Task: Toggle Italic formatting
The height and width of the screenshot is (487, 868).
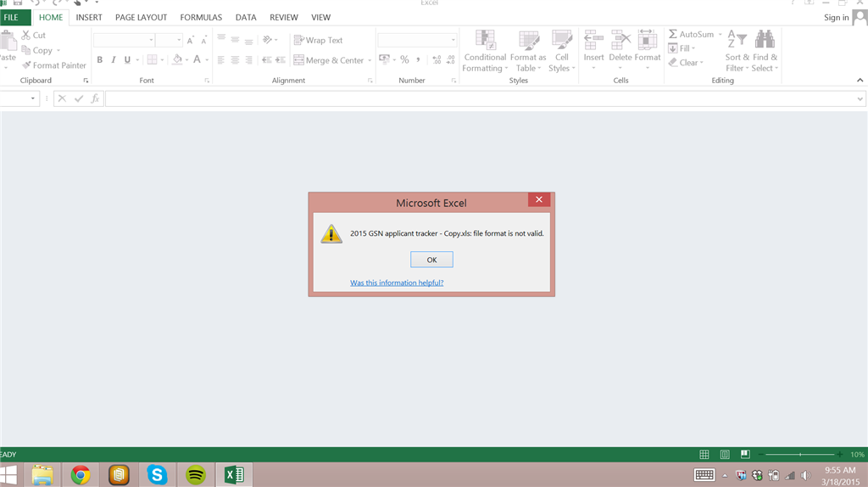Action: pos(114,60)
